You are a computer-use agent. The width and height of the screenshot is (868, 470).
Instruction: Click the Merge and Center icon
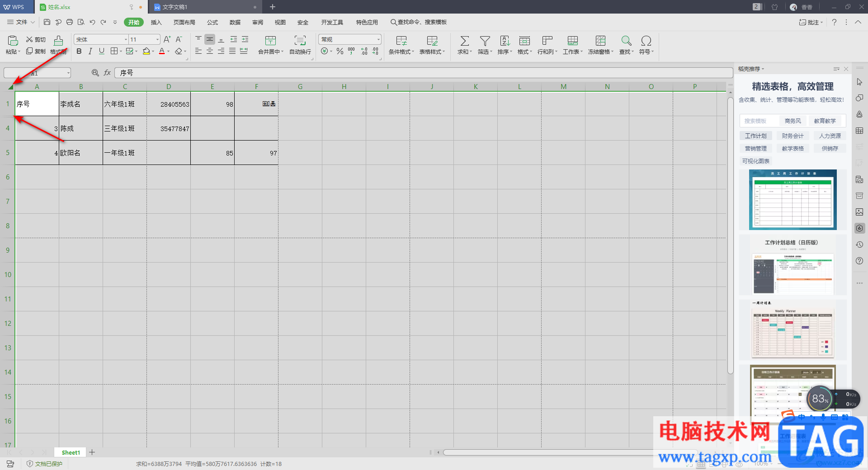tap(270, 41)
